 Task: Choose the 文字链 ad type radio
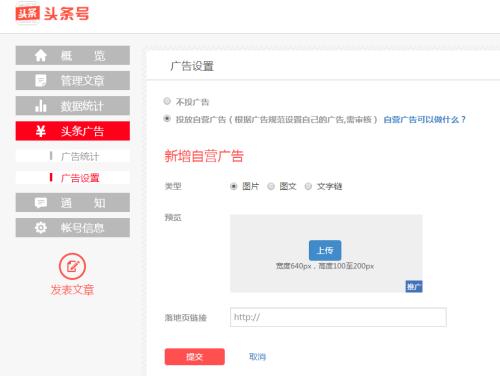(x=308, y=186)
